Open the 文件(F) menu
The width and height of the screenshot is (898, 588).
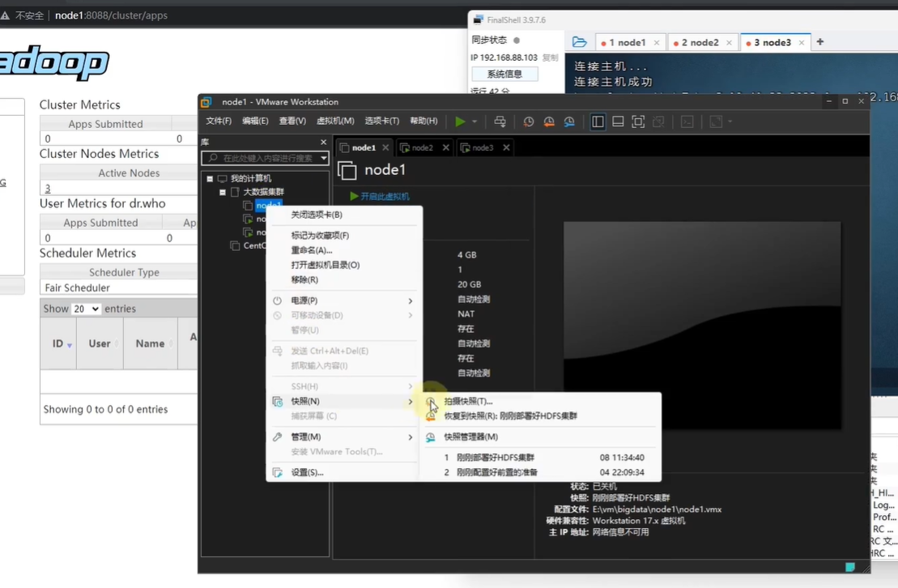pyautogui.click(x=219, y=121)
